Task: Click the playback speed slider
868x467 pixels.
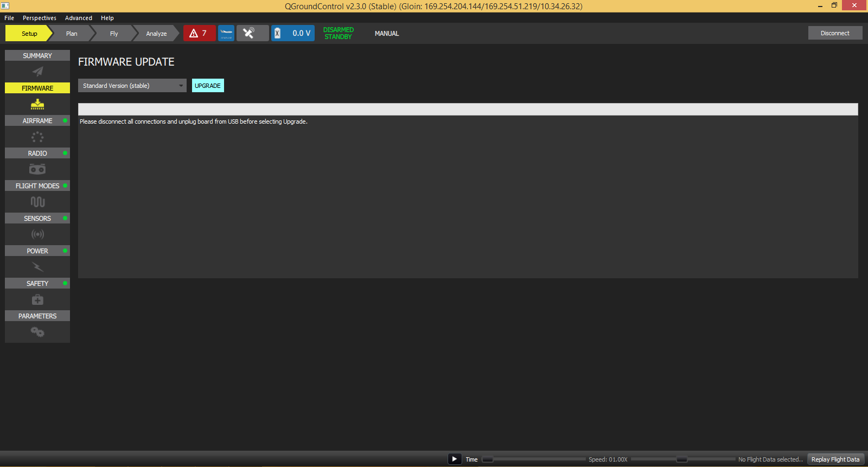Action: coord(682,459)
